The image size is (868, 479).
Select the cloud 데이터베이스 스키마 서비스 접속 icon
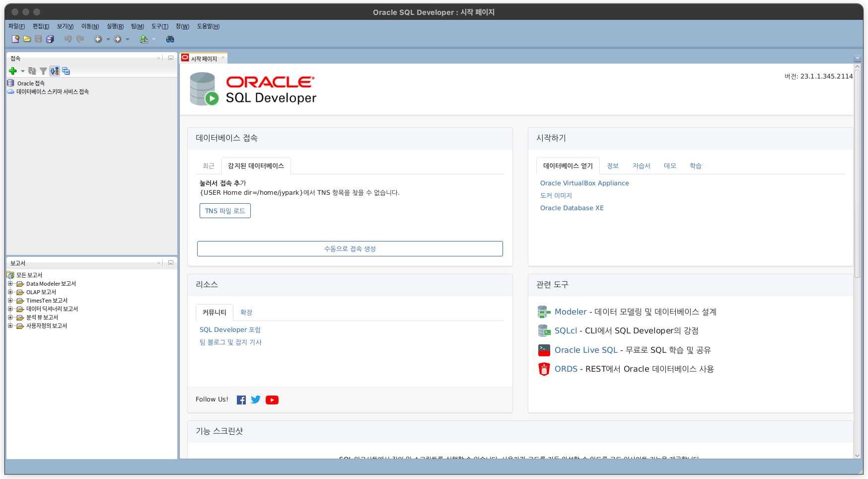pos(10,91)
